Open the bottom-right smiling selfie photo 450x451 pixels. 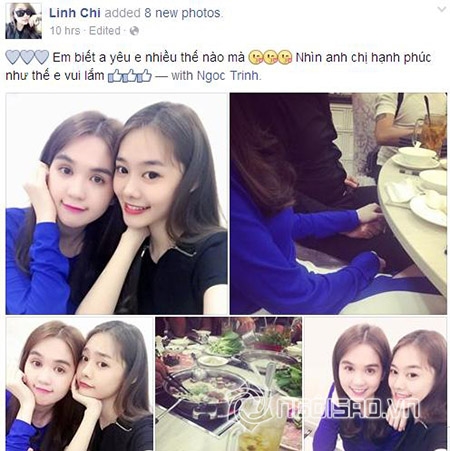pyautogui.click(x=376, y=384)
